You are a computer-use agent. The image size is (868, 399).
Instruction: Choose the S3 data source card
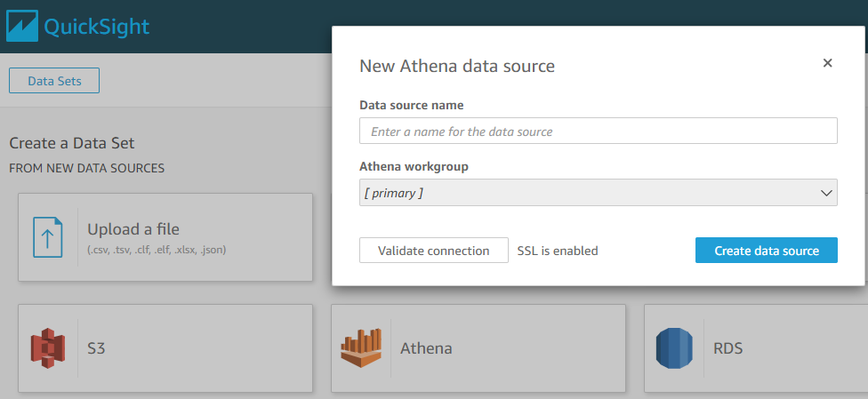(165, 348)
